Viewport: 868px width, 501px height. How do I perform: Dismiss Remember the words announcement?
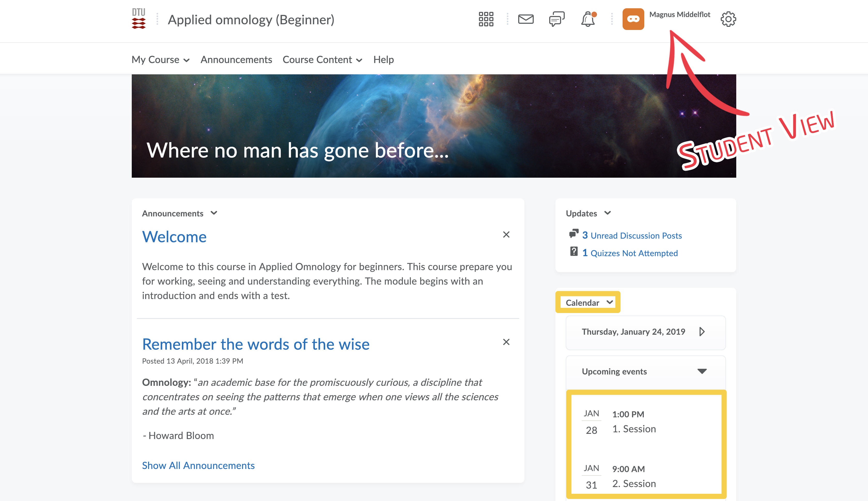tap(506, 342)
